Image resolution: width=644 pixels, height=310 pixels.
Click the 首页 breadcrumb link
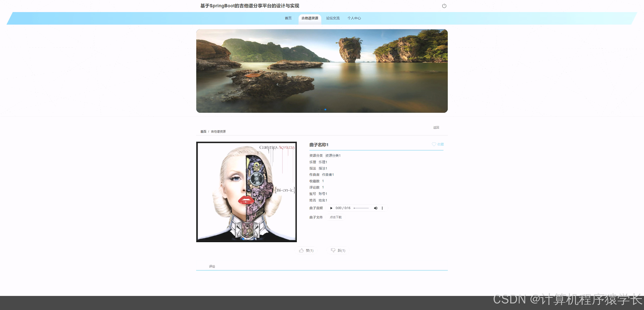203,131
